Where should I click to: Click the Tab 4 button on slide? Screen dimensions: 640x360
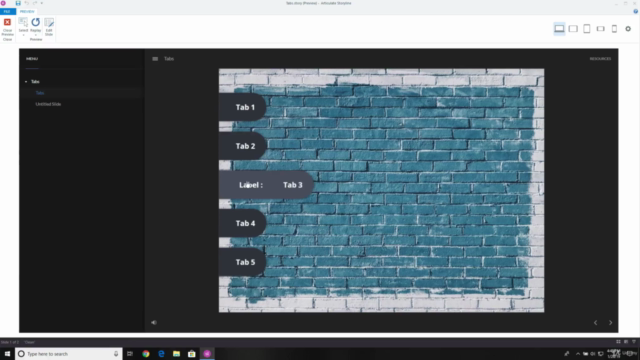click(242, 223)
